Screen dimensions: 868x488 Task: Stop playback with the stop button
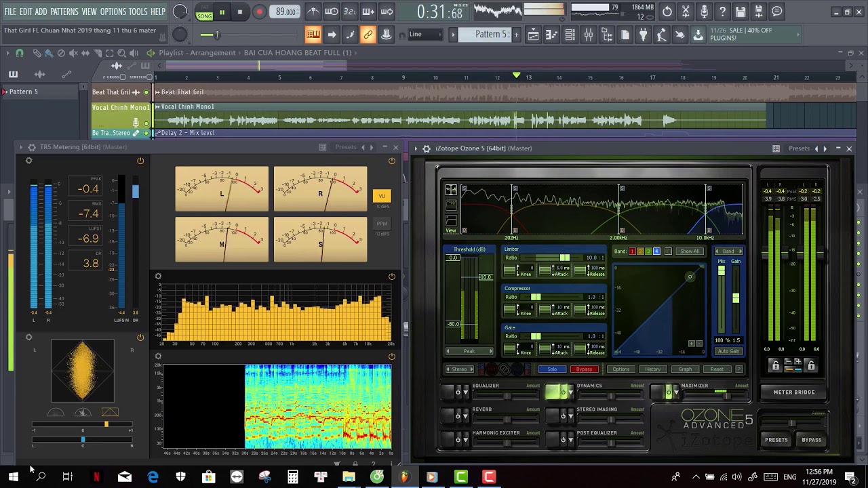click(240, 12)
